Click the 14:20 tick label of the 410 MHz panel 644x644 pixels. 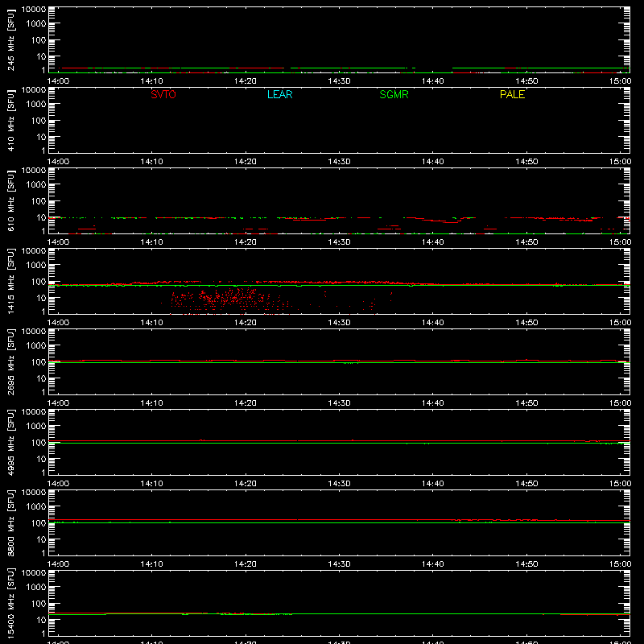coord(246,162)
